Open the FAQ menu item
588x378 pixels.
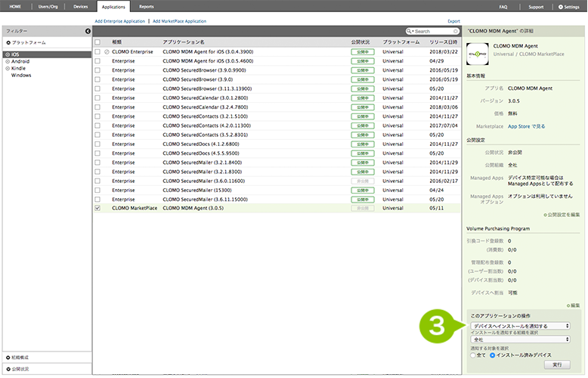503,7
